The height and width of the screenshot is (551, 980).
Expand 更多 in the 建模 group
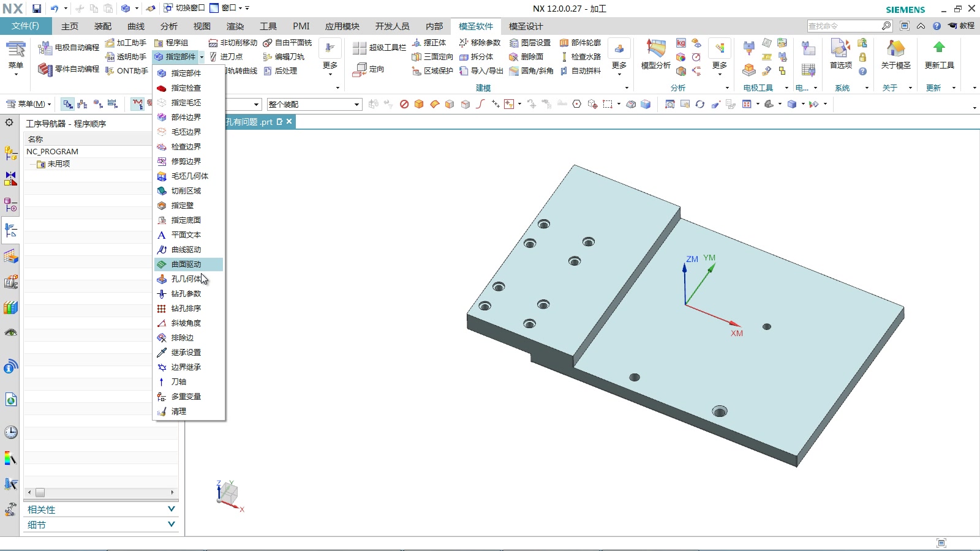pos(619,59)
